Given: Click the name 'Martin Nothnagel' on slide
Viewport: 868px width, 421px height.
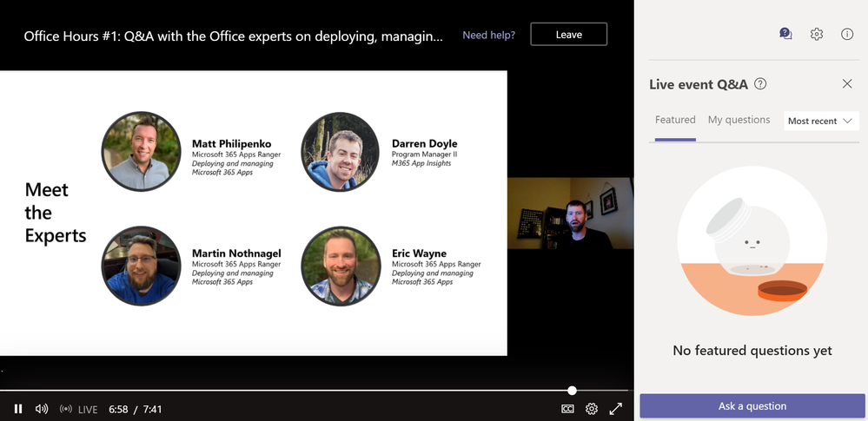Looking at the screenshot, I should click(x=236, y=253).
